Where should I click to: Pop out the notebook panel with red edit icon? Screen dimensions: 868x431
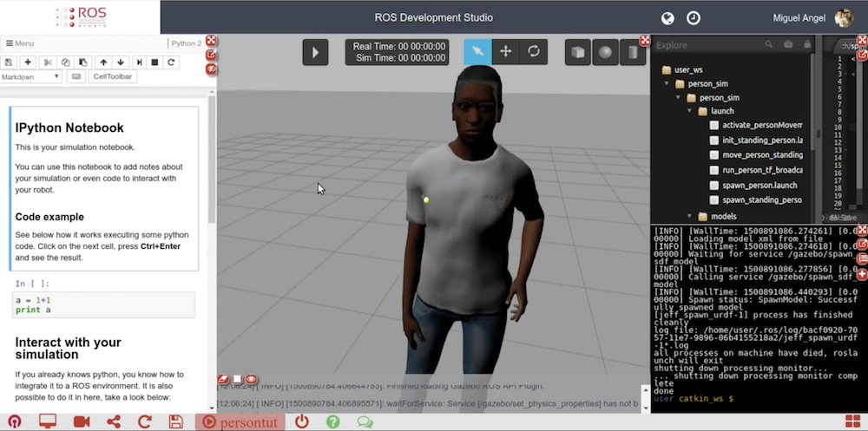211,55
